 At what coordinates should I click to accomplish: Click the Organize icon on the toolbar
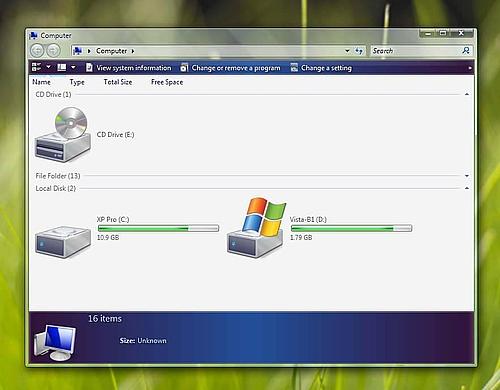pos(36,67)
